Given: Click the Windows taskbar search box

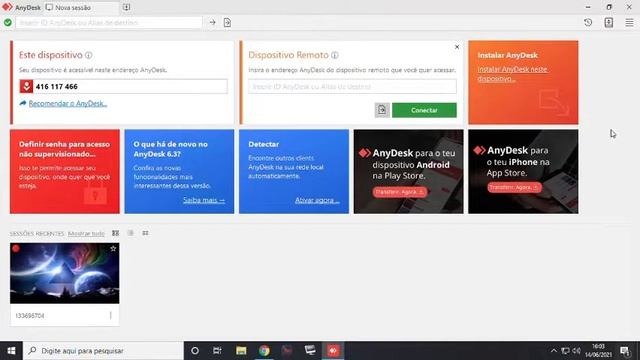Looking at the screenshot, I should pyautogui.click(x=103, y=351).
